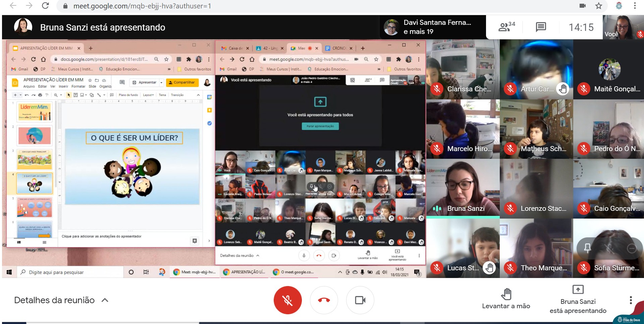This screenshot has width=644, height=324.
Task: Click the Parar apresentação button
Action: pyautogui.click(x=320, y=126)
